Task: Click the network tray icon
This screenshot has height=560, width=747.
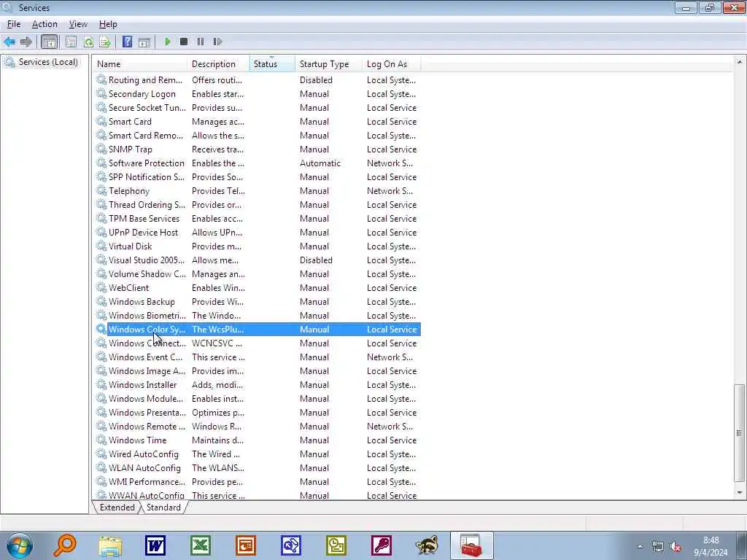Action: [x=658, y=547]
